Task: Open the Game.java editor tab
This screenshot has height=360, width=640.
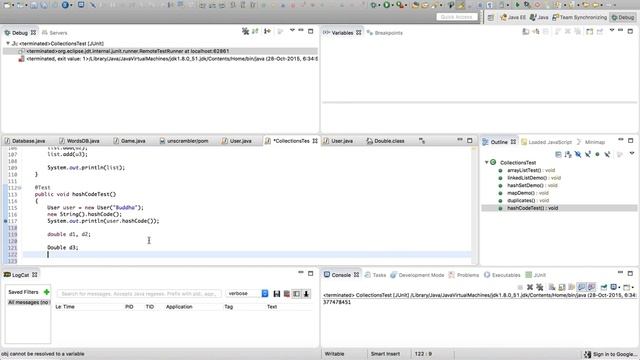Action: click(129, 141)
